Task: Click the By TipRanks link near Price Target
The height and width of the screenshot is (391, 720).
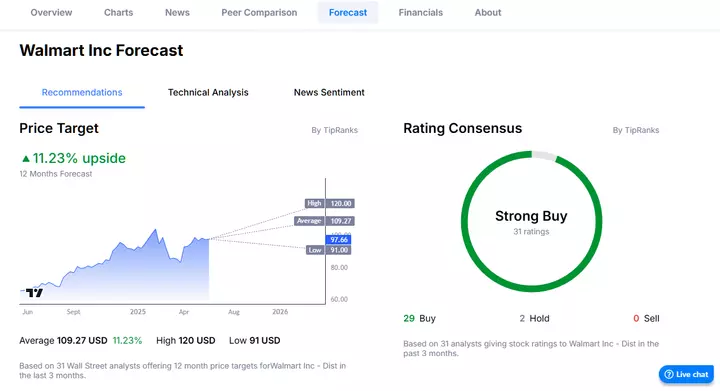Action: click(334, 130)
